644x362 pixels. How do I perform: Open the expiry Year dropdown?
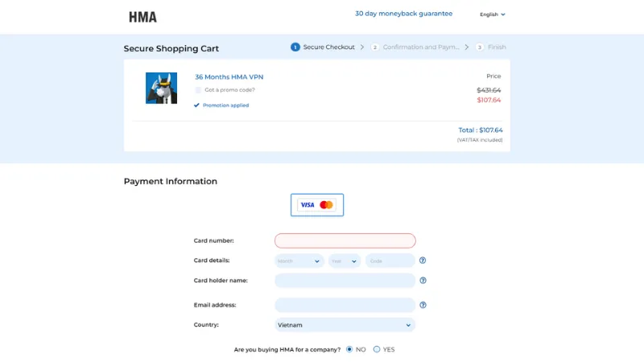(345, 261)
